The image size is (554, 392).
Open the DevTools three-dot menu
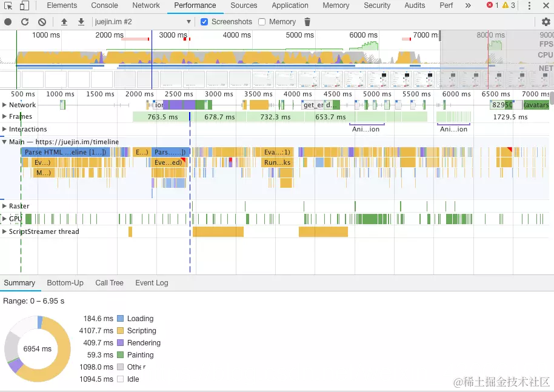coord(529,5)
